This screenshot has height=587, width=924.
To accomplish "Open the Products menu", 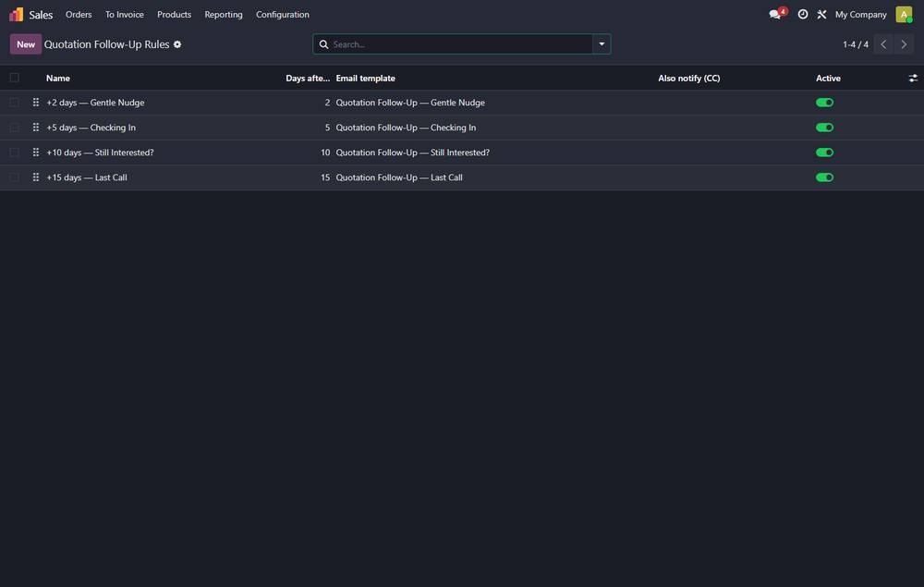I will [174, 14].
